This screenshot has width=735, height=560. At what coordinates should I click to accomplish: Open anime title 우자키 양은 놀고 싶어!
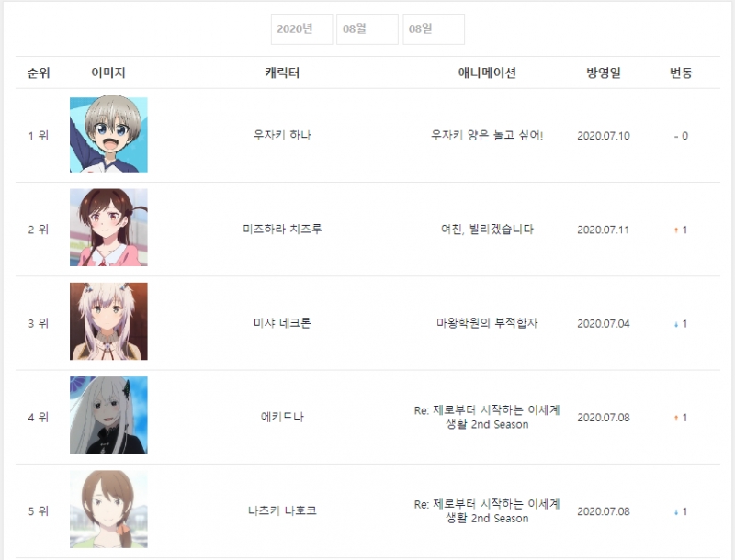click(x=487, y=135)
